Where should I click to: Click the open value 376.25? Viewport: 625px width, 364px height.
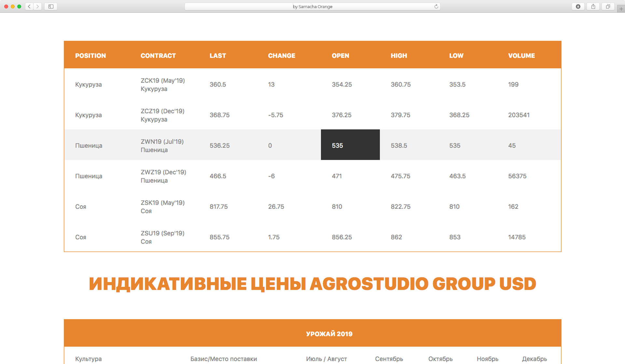coord(342,115)
